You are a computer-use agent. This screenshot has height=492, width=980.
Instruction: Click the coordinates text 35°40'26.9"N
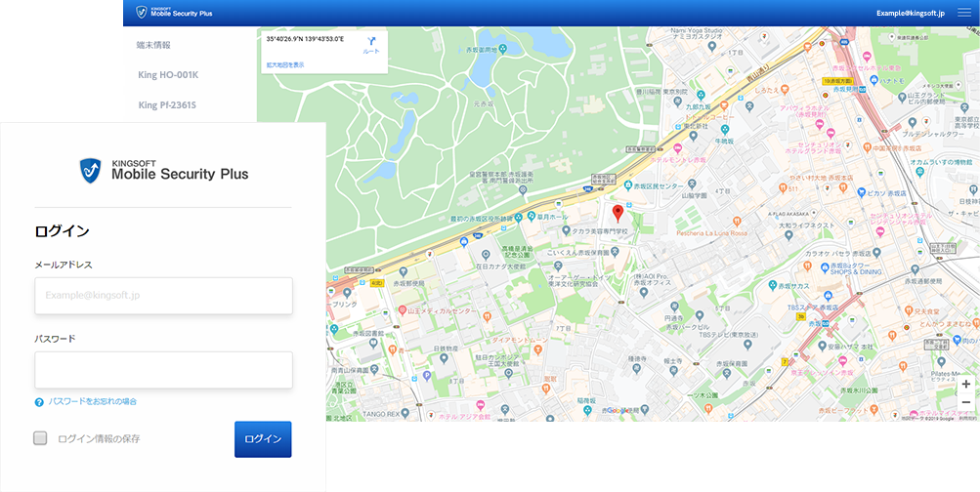[285, 39]
